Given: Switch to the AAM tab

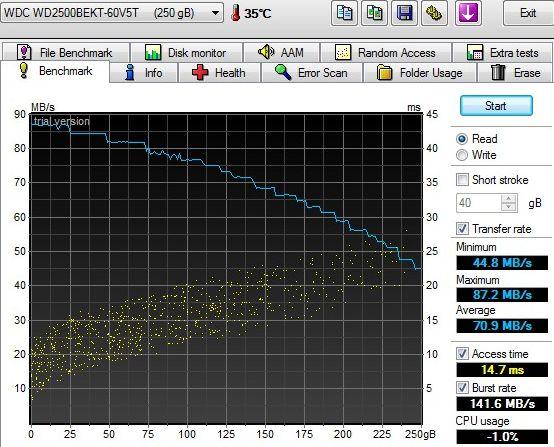Looking at the screenshot, I should (282, 53).
